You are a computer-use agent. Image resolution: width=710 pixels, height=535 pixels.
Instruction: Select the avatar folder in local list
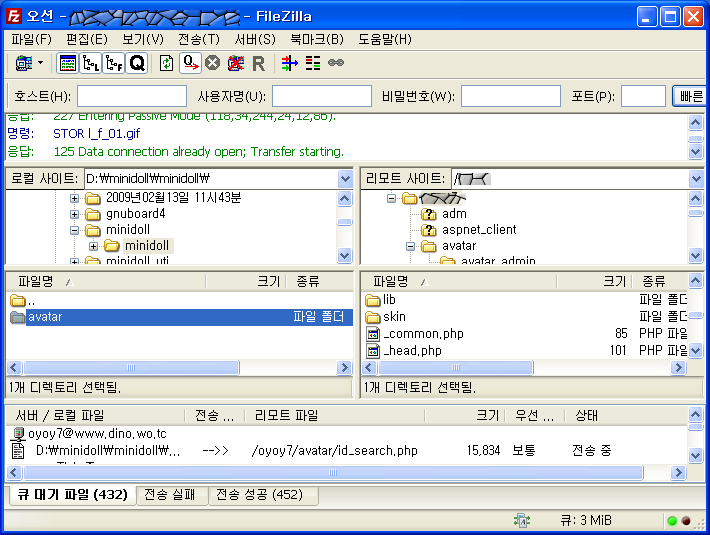tap(180, 317)
